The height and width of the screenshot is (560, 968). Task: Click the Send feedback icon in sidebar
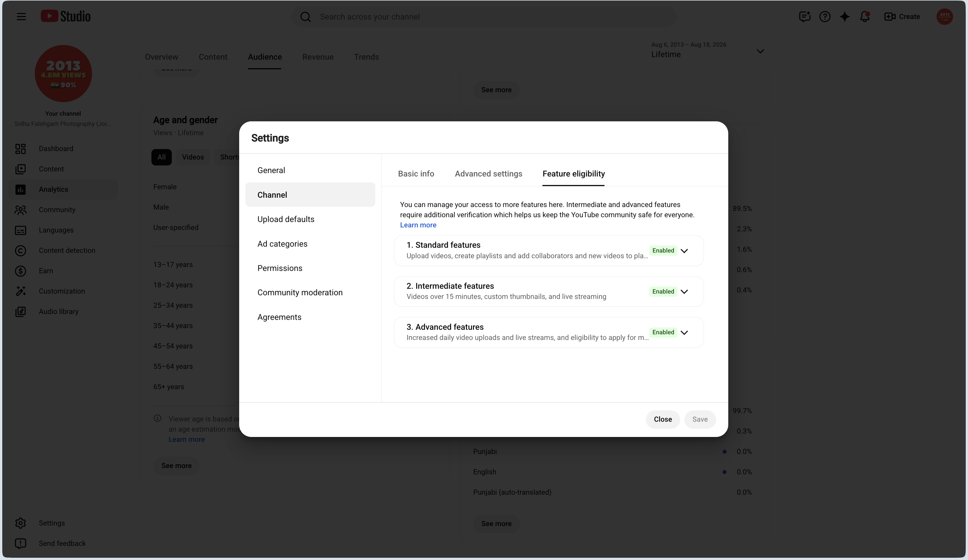(x=20, y=543)
